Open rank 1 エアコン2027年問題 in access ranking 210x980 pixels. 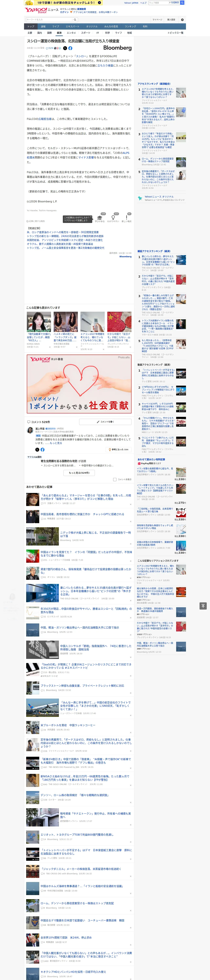(x=158, y=93)
